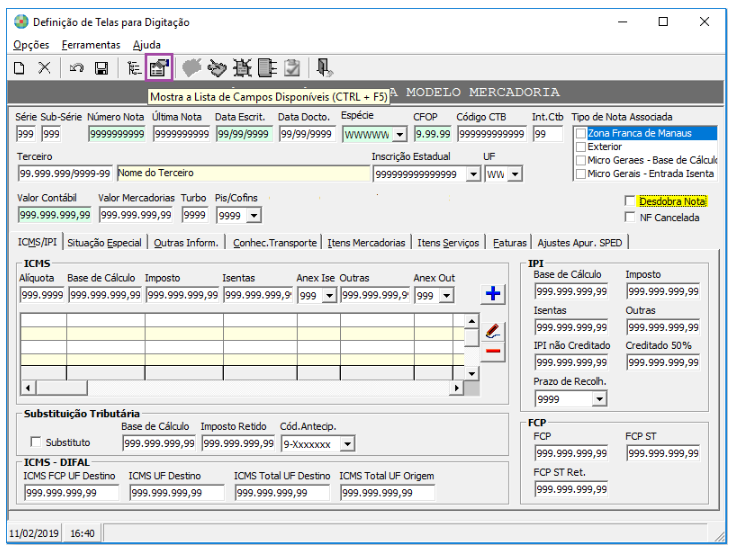
Task: Open the Pis/Cofins combo box arrow
Action: point(254,216)
